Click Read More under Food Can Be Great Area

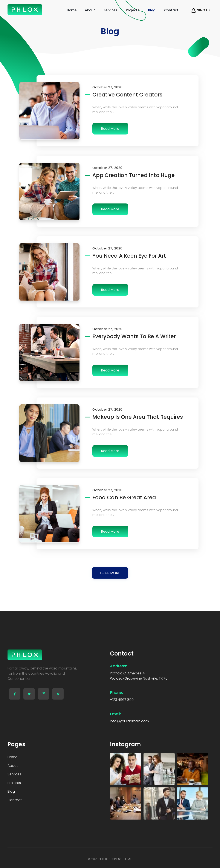(x=110, y=531)
